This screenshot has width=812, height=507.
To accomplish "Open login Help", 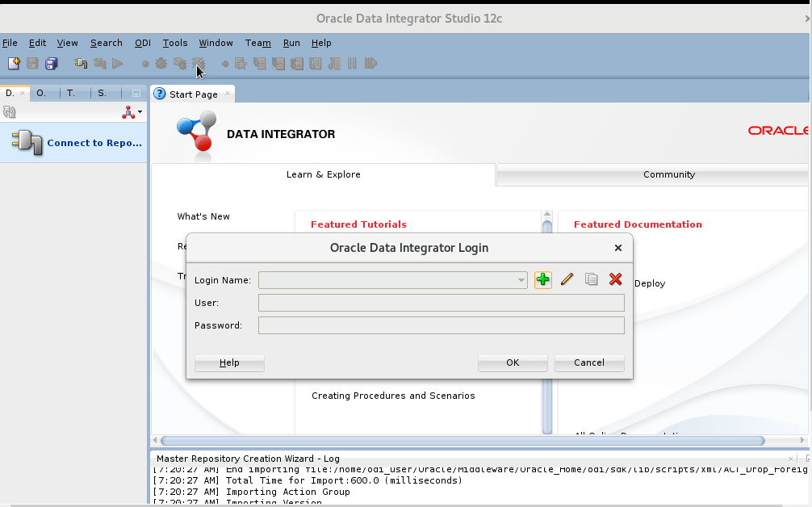I will pyautogui.click(x=228, y=362).
